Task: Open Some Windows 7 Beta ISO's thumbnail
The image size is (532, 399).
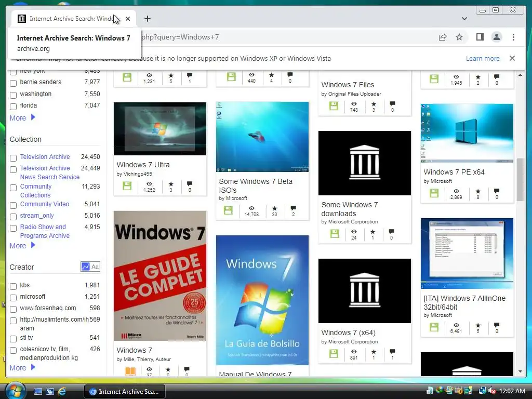Action: [262, 137]
